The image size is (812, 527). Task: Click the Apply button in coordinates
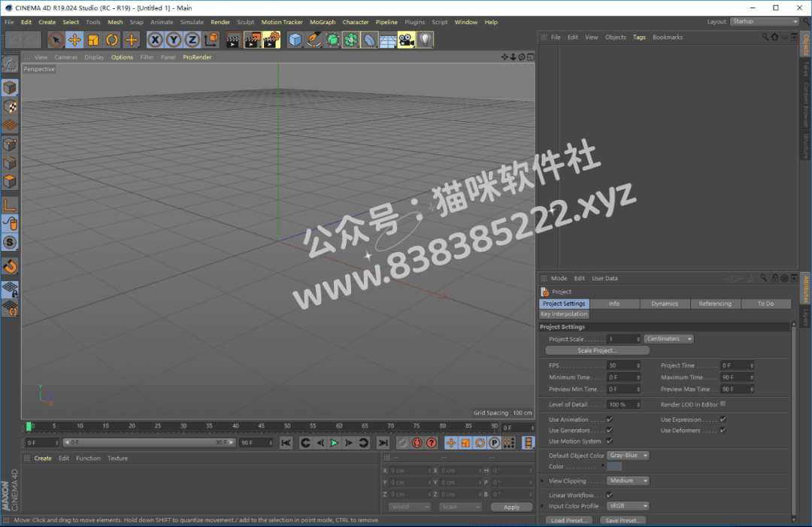[512, 507]
